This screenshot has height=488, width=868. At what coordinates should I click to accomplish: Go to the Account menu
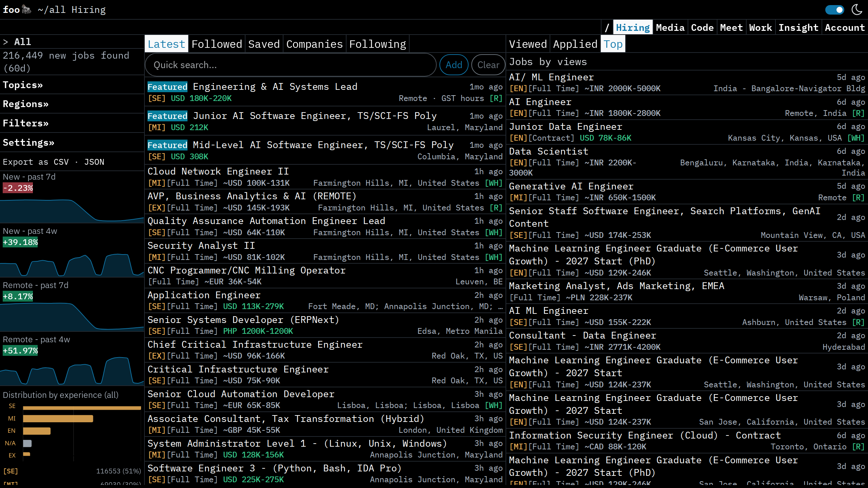pos(845,27)
